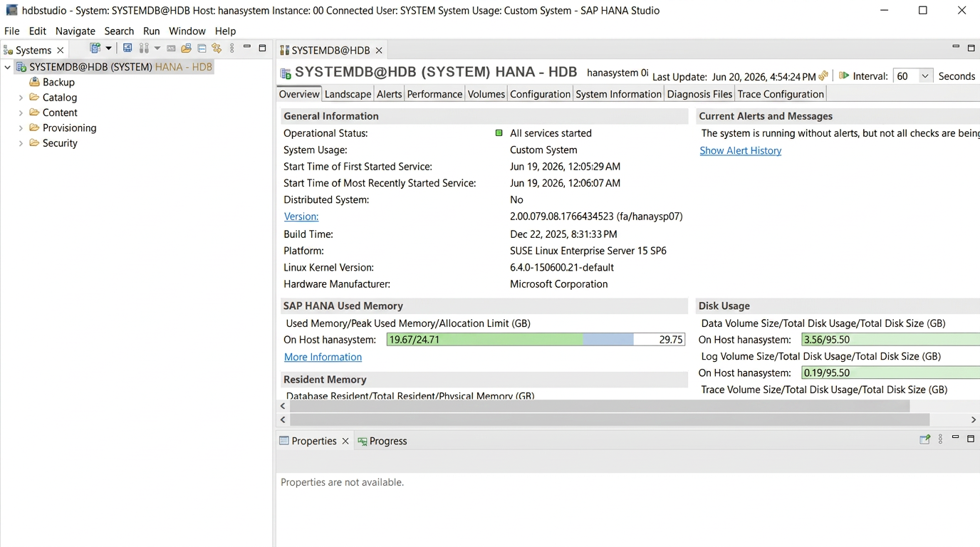
Task: Click the wrench tools icon in Systems toolbar
Action: [x=144, y=48]
